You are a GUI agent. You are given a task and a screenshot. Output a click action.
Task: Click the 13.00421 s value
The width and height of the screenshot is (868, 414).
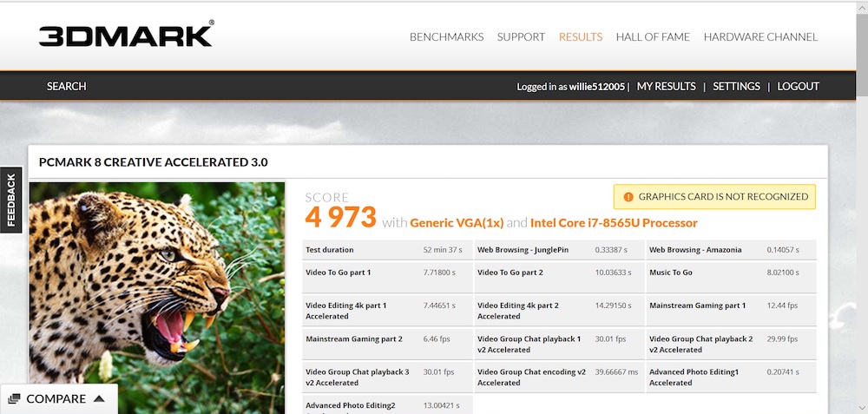click(x=441, y=405)
